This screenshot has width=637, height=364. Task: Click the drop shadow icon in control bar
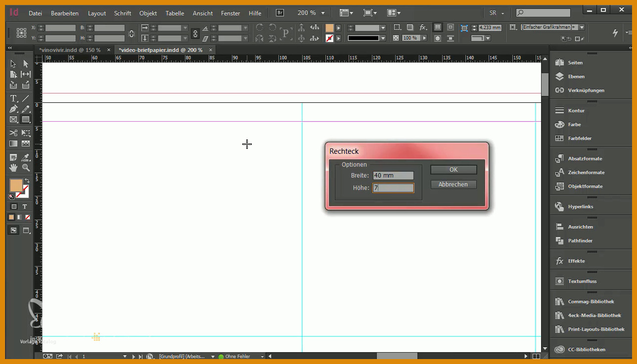pos(410,28)
